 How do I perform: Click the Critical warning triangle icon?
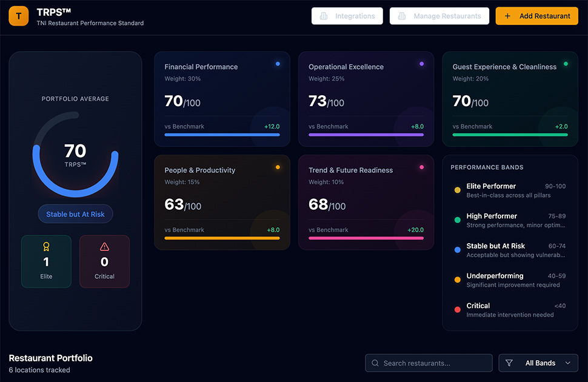[x=104, y=247]
